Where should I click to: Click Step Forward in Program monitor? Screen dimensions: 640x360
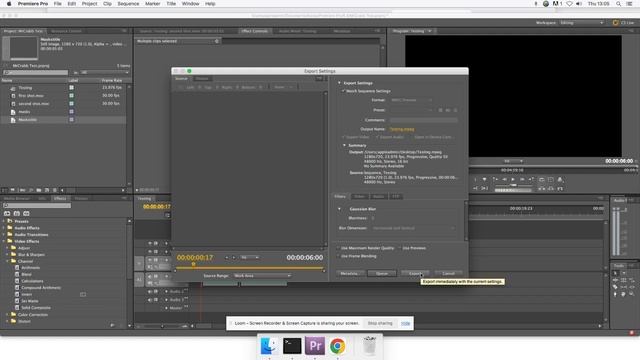[x=522, y=179]
